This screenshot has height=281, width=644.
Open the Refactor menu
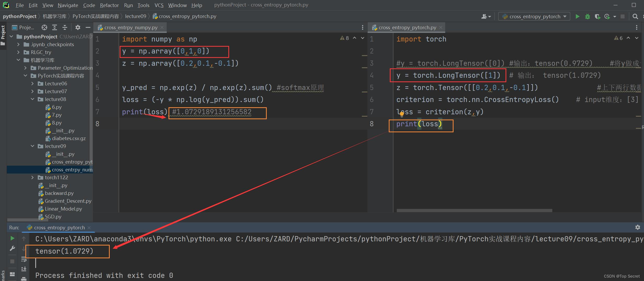pos(109,5)
